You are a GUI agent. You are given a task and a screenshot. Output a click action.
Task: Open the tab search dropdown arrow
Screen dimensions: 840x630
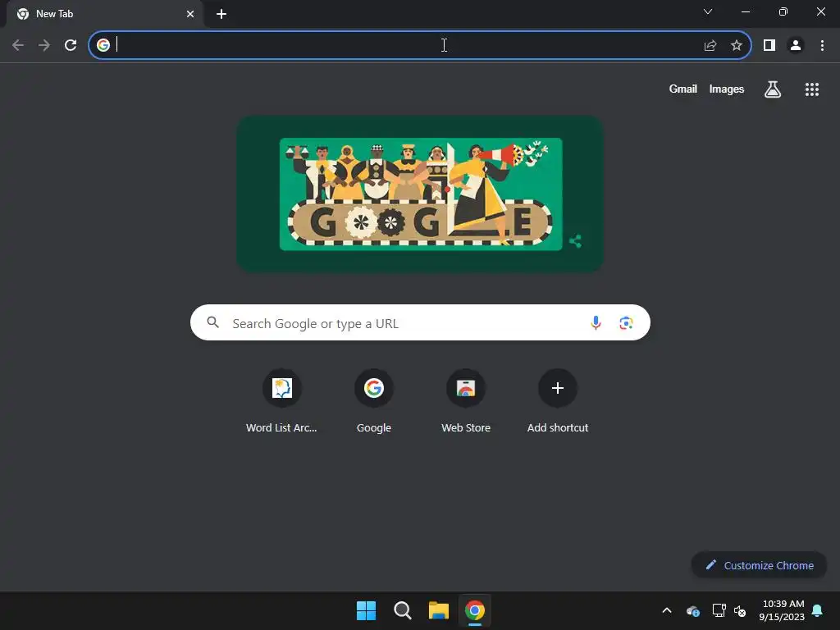click(x=708, y=11)
